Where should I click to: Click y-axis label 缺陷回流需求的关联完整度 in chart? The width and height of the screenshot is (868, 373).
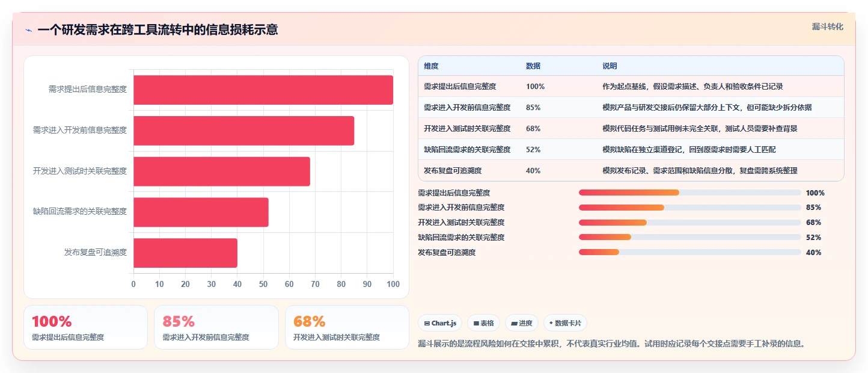click(x=80, y=212)
